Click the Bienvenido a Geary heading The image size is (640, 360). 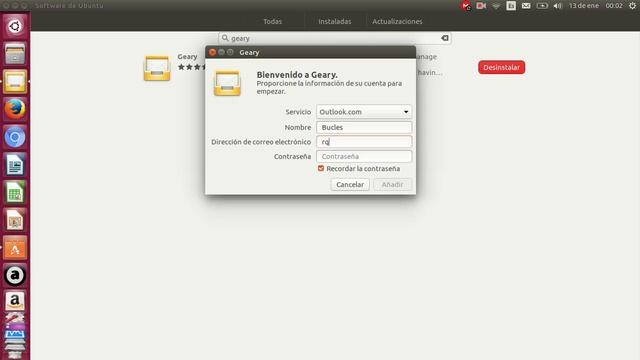pyautogui.click(x=297, y=75)
